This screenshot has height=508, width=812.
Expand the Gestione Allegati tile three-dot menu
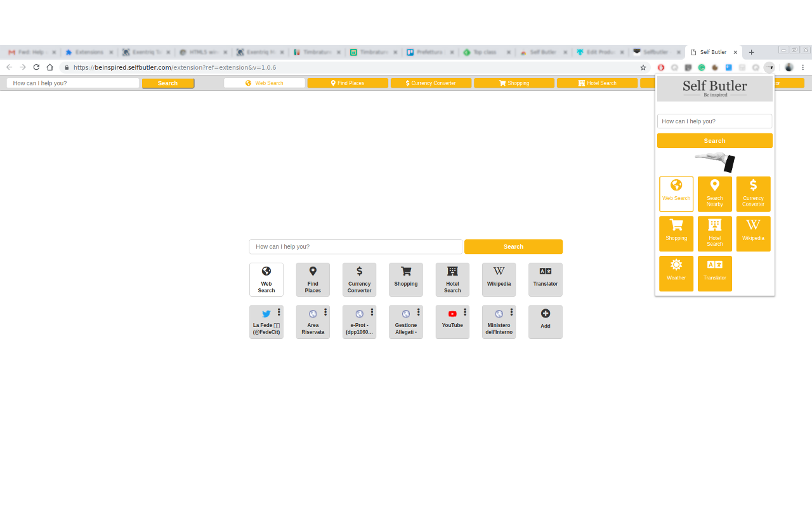418,312
